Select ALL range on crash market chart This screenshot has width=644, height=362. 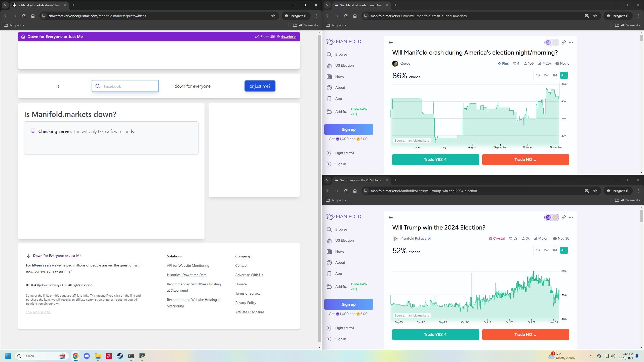564,75
